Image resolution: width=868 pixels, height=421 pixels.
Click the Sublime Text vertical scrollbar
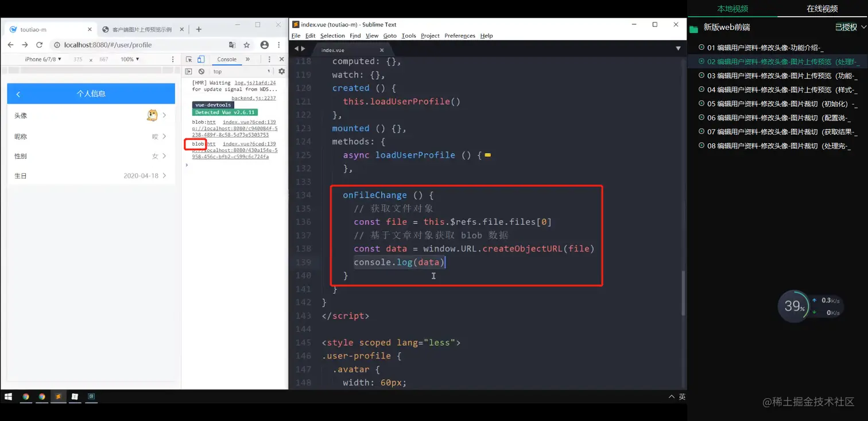(683, 293)
